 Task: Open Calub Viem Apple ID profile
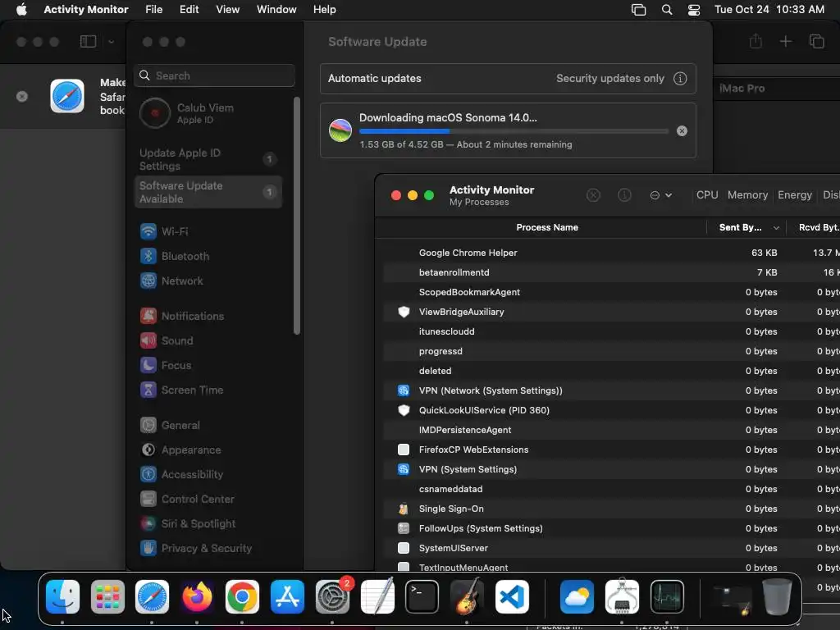[x=208, y=113]
